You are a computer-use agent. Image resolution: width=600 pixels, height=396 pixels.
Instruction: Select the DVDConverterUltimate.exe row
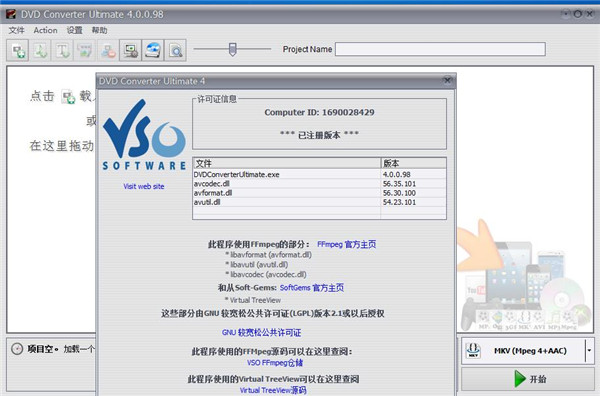click(x=320, y=174)
